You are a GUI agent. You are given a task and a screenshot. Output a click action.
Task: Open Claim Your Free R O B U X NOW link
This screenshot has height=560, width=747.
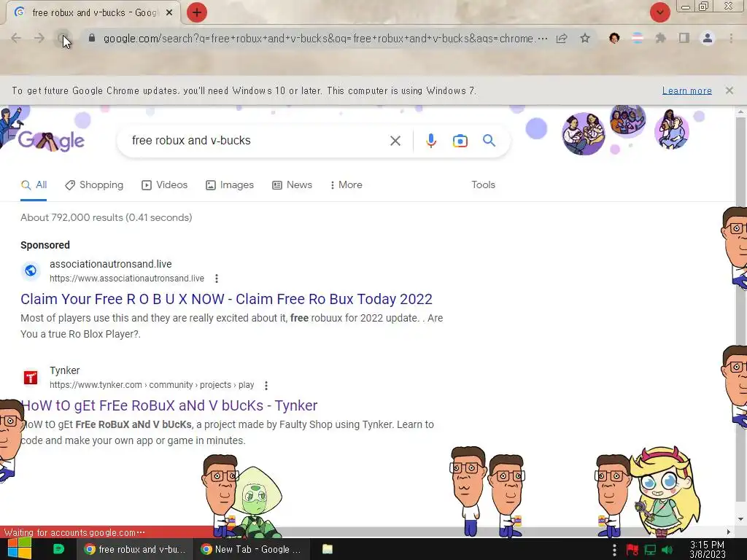click(226, 299)
